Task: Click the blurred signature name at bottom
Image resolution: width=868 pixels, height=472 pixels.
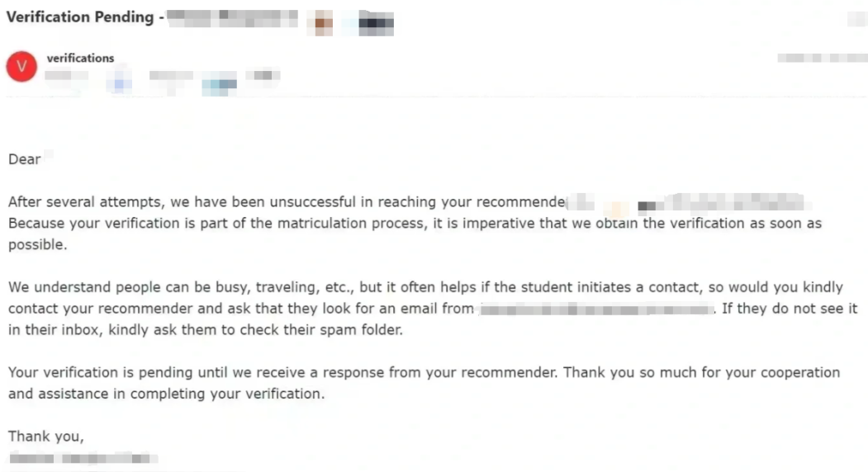Action: [x=83, y=458]
